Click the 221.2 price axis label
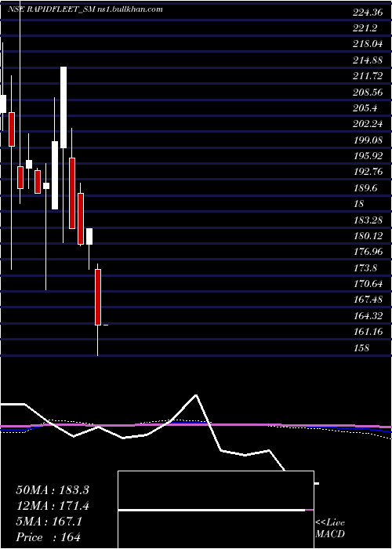 [x=365, y=29]
